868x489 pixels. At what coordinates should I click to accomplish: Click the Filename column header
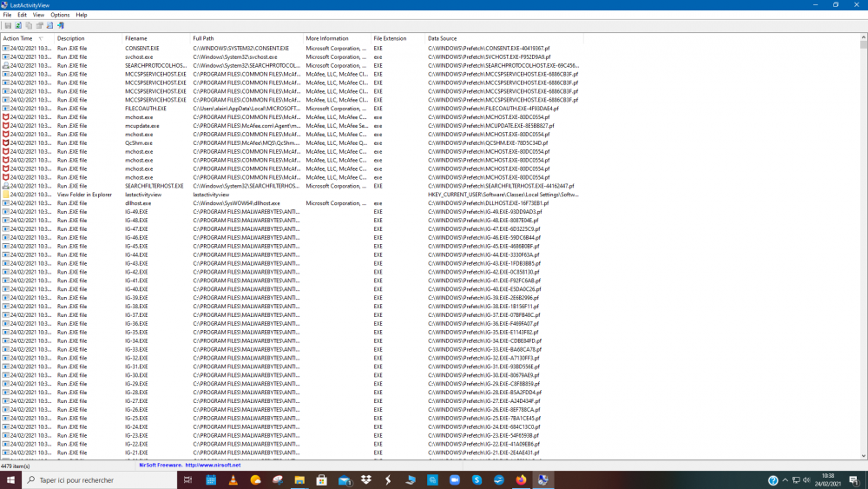point(135,38)
